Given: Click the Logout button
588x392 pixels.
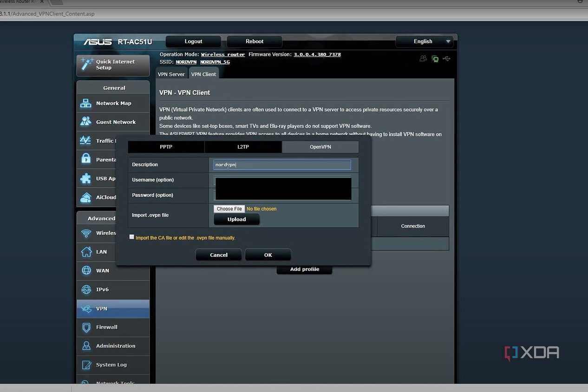Looking at the screenshot, I should 194,41.
